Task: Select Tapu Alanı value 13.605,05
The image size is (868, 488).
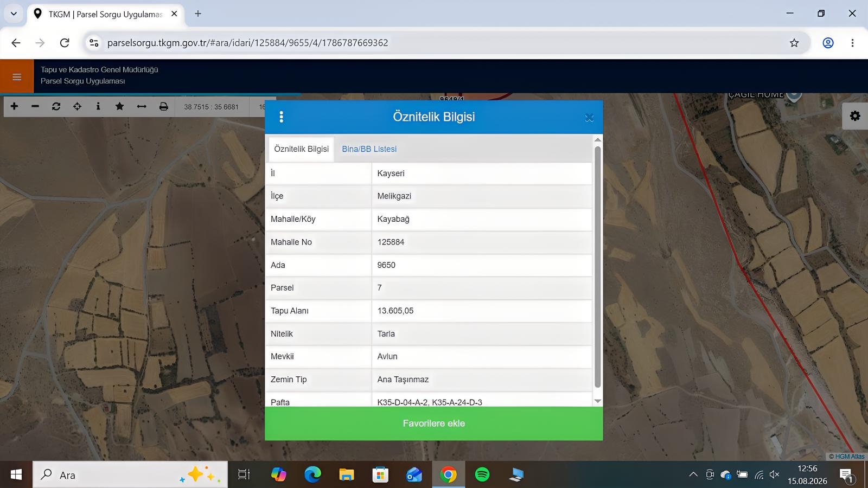Action: [x=482, y=311]
